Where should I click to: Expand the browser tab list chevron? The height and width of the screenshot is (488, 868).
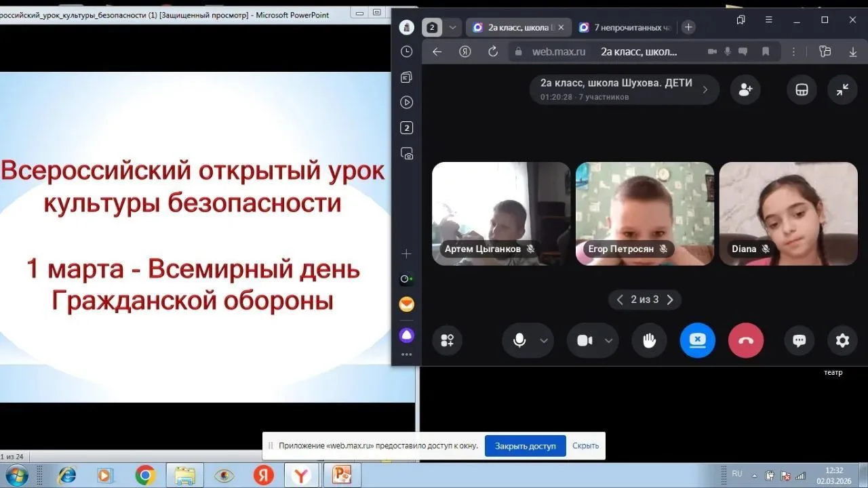pyautogui.click(x=452, y=27)
